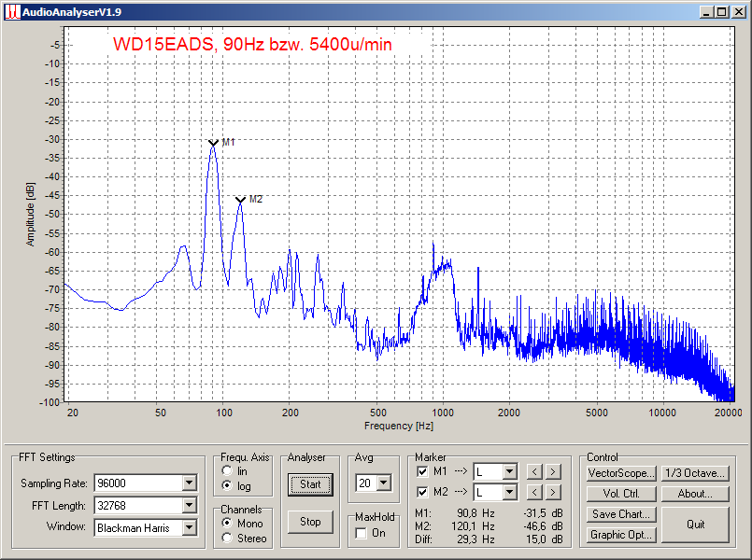The width and height of the screenshot is (752, 560).
Task: Stop the analyser
Action: pyautogui.click(x=310, y=522)
